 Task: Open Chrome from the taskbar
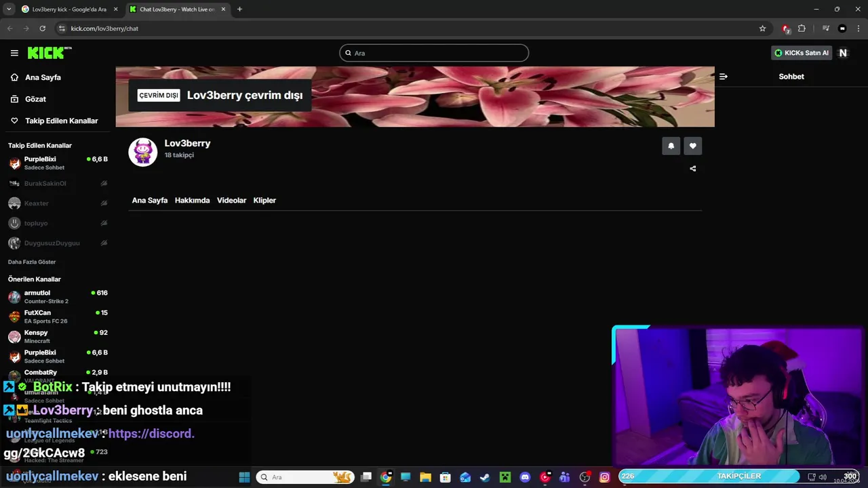click(386, 477)
